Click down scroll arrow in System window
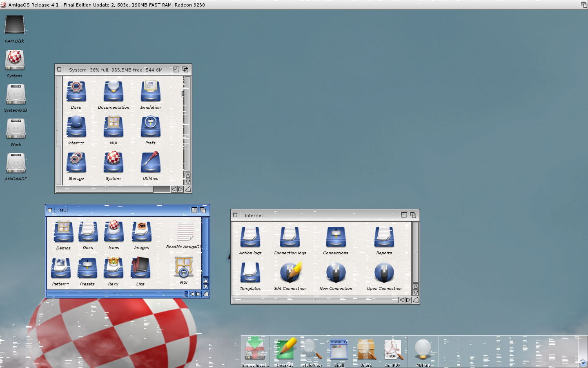The image size is (588, 368). point(187,182)
